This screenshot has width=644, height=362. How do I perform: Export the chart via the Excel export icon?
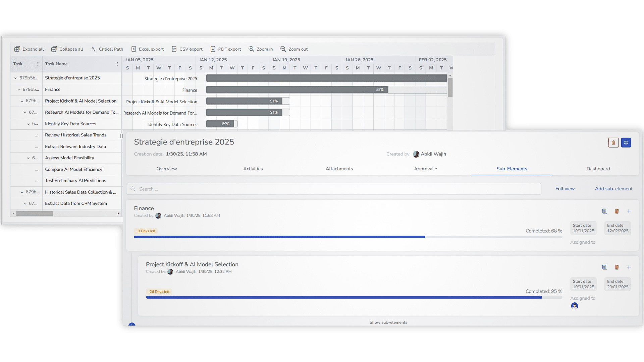coord(133,49)
